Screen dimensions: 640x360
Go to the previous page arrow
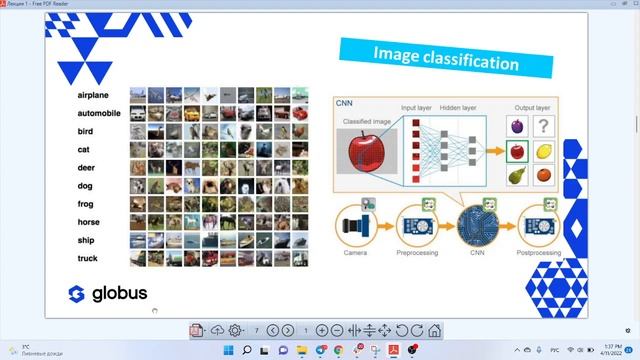pos(273,330)
